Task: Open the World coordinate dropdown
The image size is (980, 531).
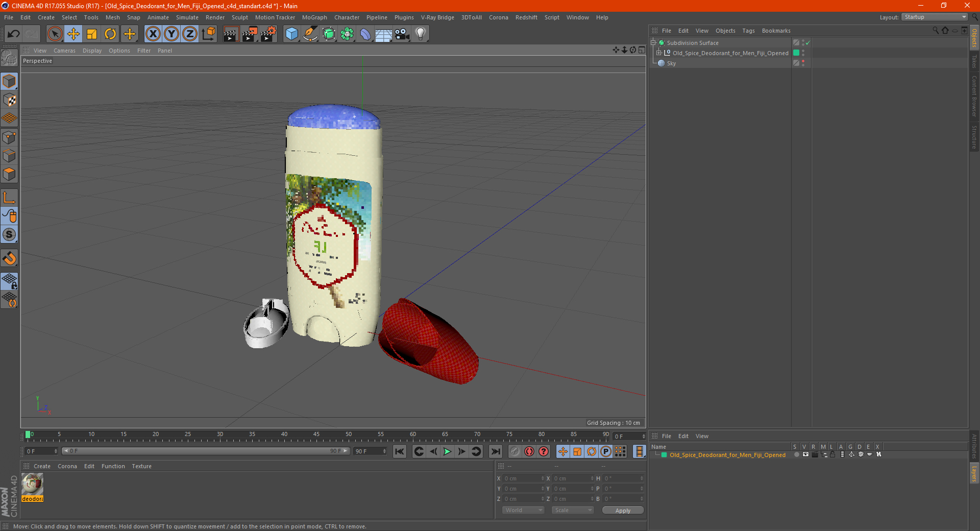Action: [x=523, y=510]
